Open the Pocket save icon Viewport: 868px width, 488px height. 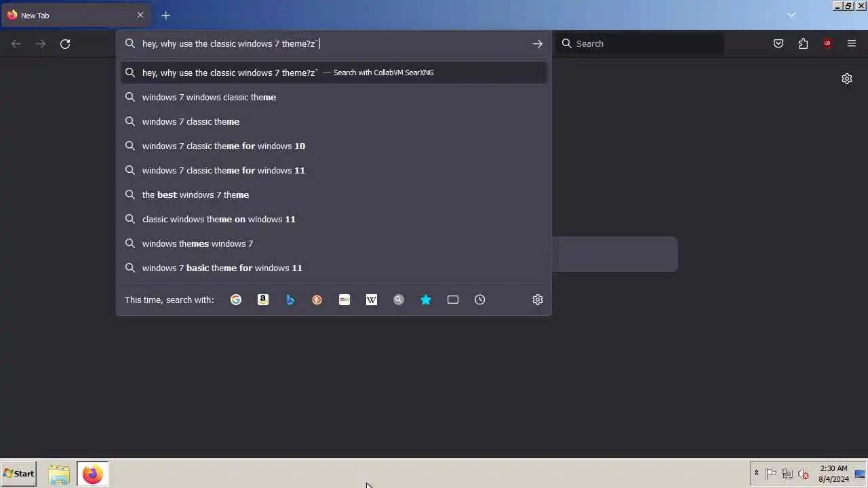click(x=778, y=44)
